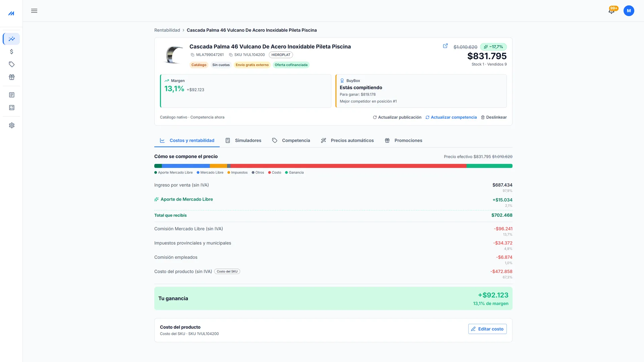Open the dollar sign sidebar section
644x362 pixels.
click(x=12, y=52)
